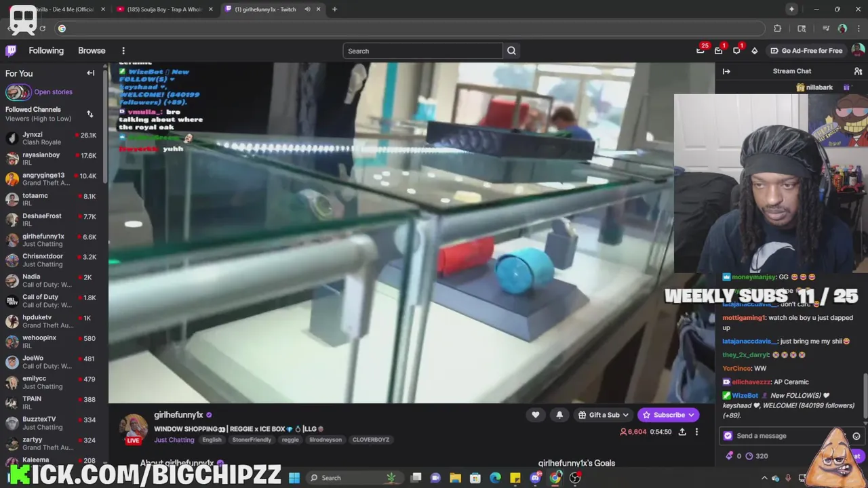
Task: Open OBS Studio from taskbar
Action: tap(575, 478)
